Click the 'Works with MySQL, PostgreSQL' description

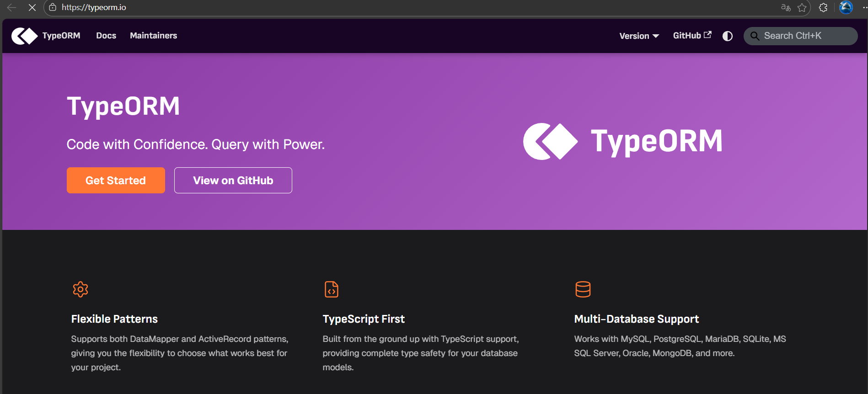coord(680,346)
